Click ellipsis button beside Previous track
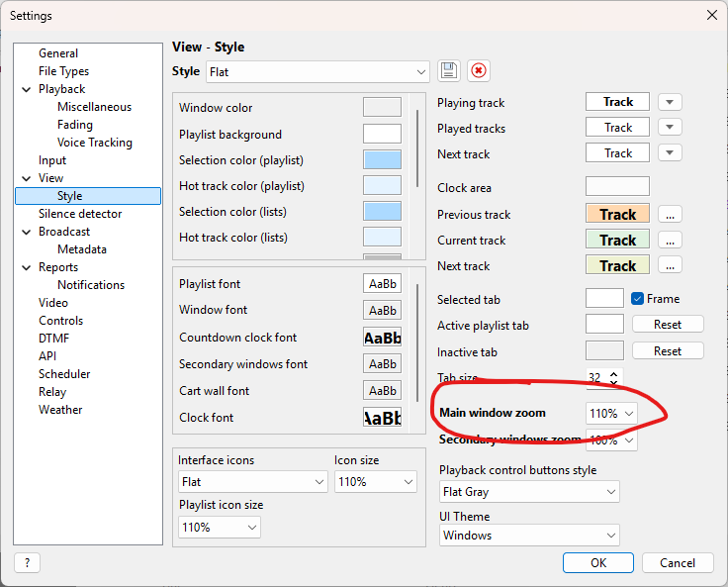This screenshot has width=728, height=587. [x=670, y=215]
